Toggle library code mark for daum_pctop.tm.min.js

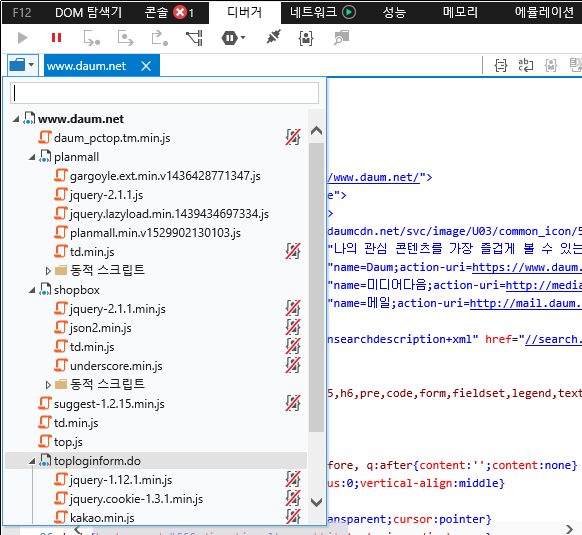pyautogui.click(x=293, y=137)
